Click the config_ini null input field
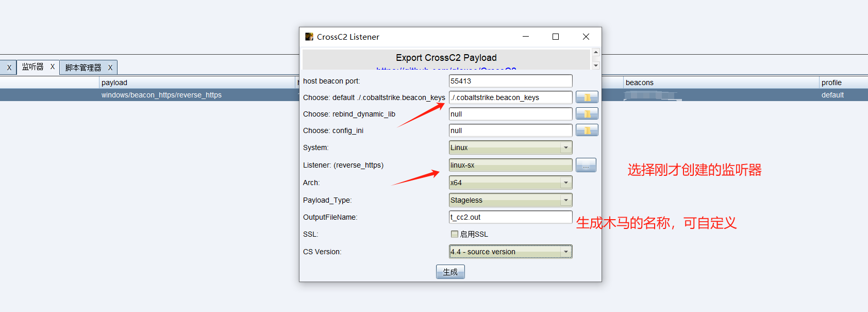The width and height of the screenshot is (868, 312). click(511, 130)
